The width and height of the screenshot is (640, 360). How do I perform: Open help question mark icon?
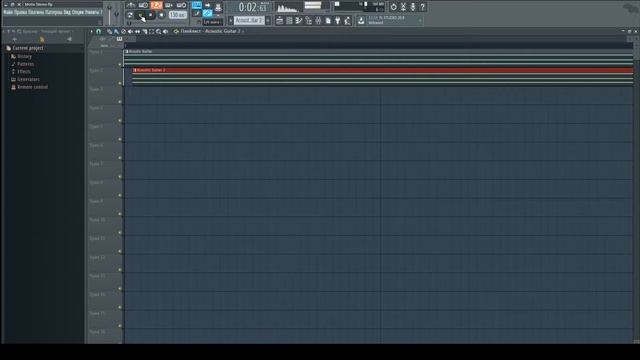pyautogui.click(x=423, y=7)
